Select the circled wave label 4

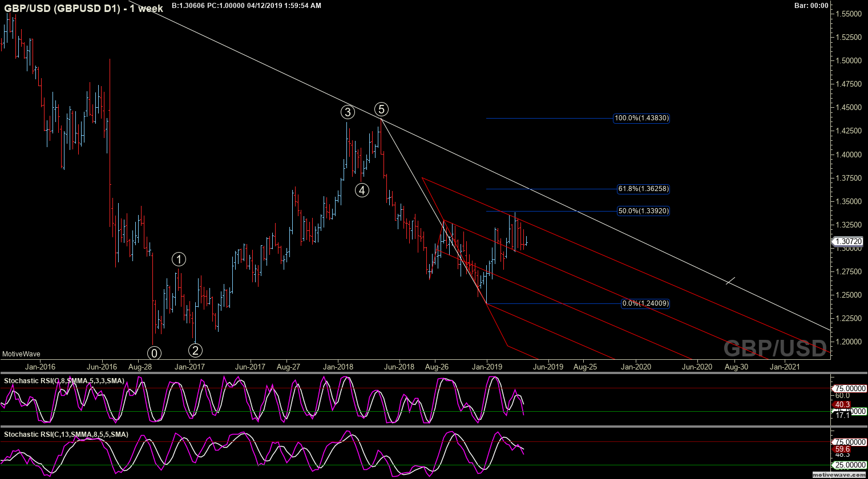coord(362,190)
